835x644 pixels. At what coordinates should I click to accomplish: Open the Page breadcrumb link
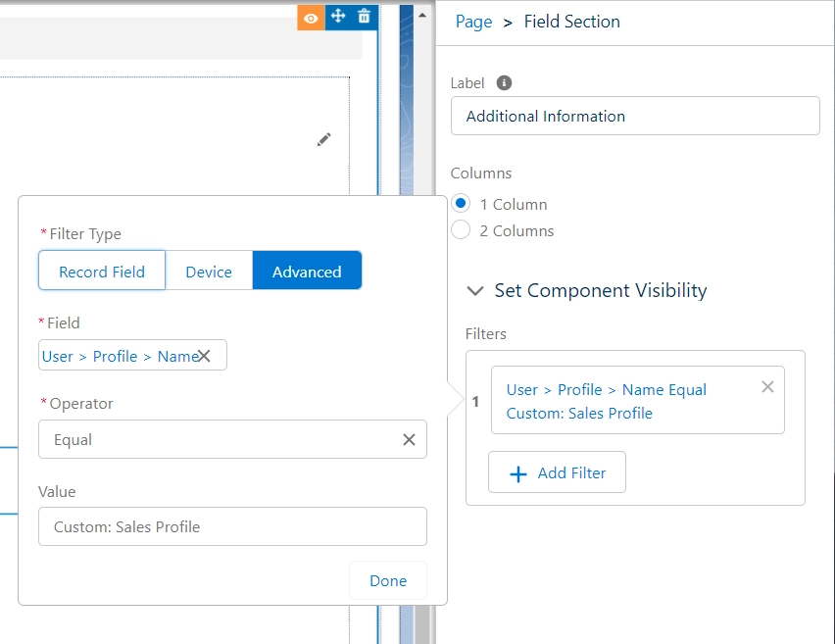(x=473, y=22)
